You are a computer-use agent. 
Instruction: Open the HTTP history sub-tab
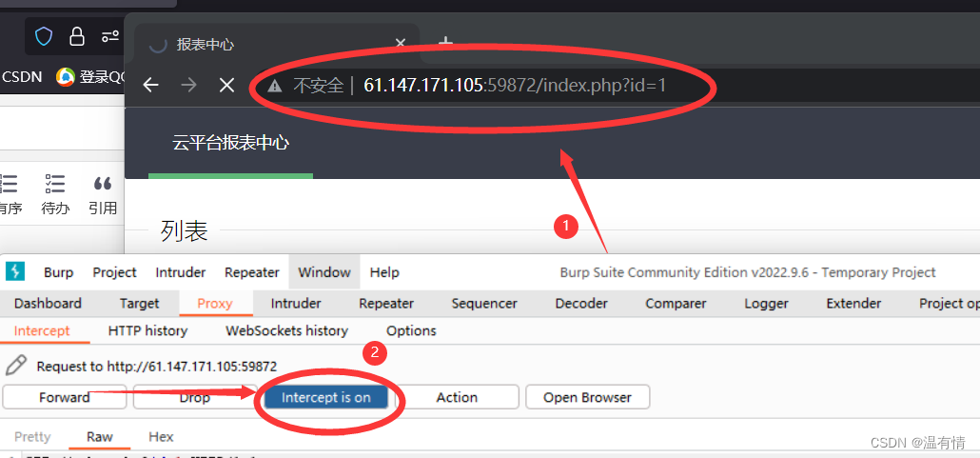click(147, 330)
